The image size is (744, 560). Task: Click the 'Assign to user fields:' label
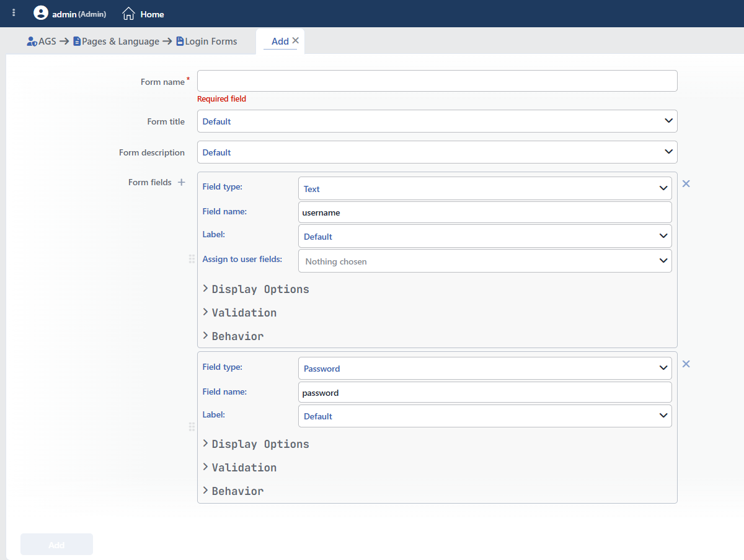click(242, 259)
